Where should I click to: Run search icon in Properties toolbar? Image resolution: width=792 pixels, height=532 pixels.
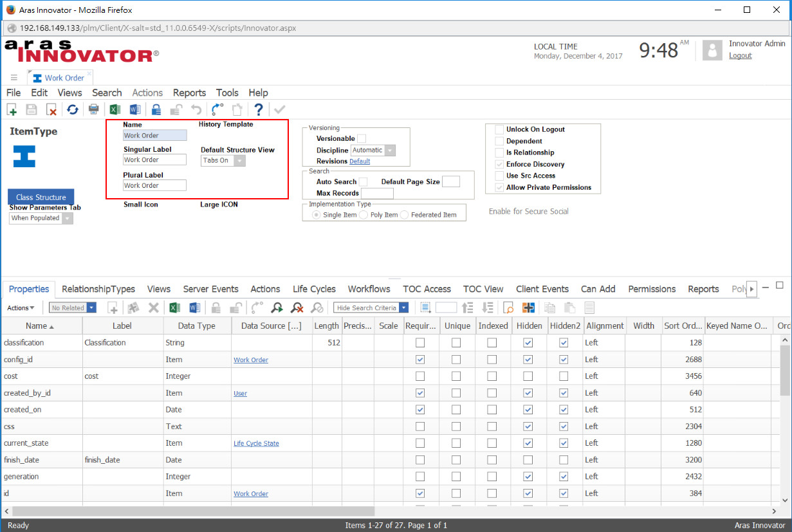[x=277, y=307]
